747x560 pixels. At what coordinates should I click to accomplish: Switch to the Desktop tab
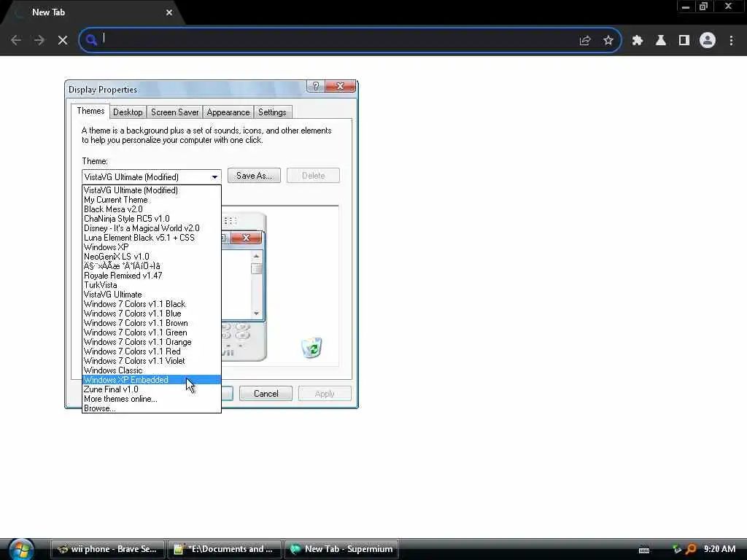point(128,112)
